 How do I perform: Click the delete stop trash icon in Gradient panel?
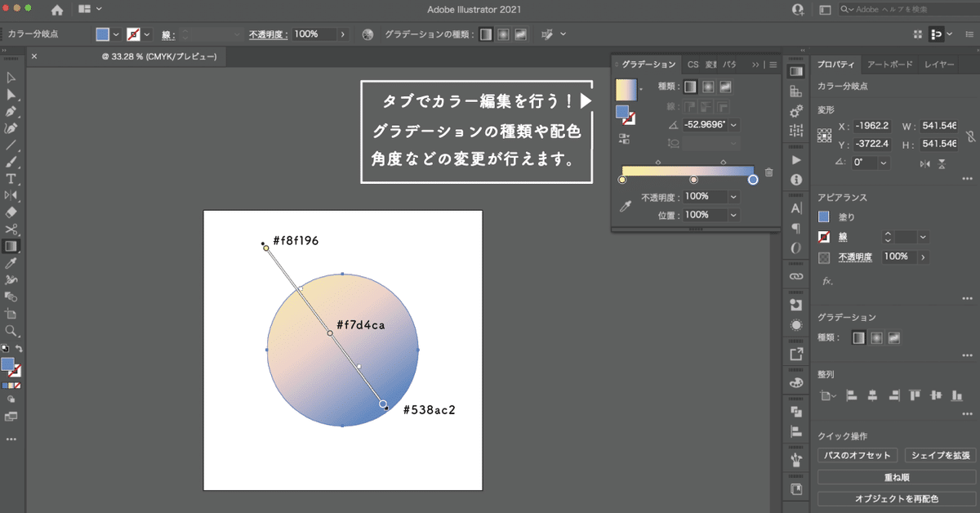tap(768, 172)
